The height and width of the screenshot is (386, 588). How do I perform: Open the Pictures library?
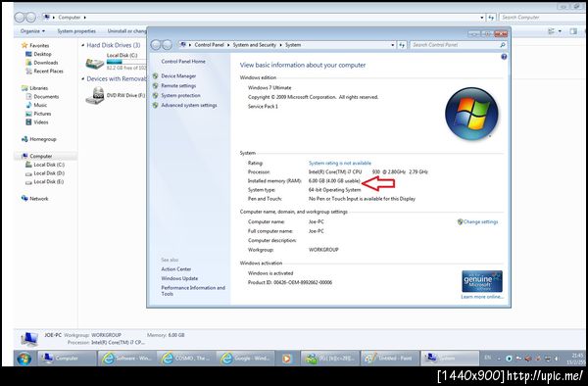[x=38, y=114]
